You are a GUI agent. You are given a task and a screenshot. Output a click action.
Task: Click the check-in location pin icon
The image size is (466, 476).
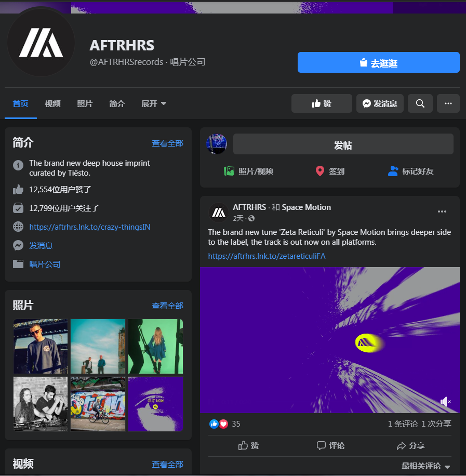[319, 171]
